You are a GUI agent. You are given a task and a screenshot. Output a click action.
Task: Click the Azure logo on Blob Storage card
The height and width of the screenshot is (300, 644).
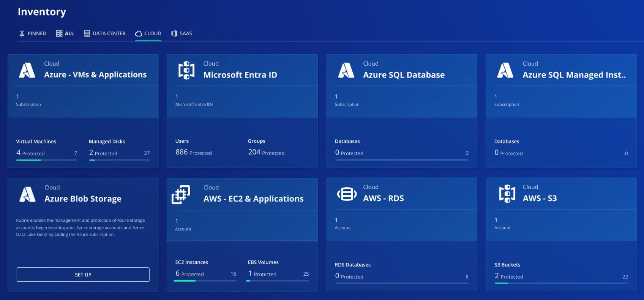tap(27, 194)
